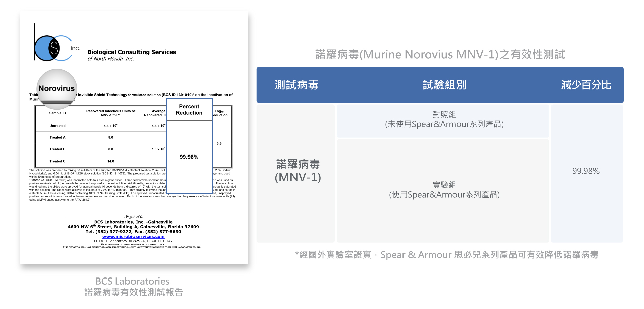Select the "Treated A" sample row label
The width and height of the screenshot is (644, 309).
pyautogui.click(x=58, y=137)
